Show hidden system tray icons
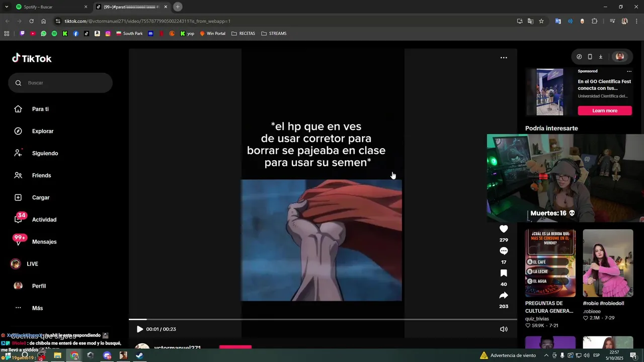This screenshot has height=362, width=644. click(546, 355)
